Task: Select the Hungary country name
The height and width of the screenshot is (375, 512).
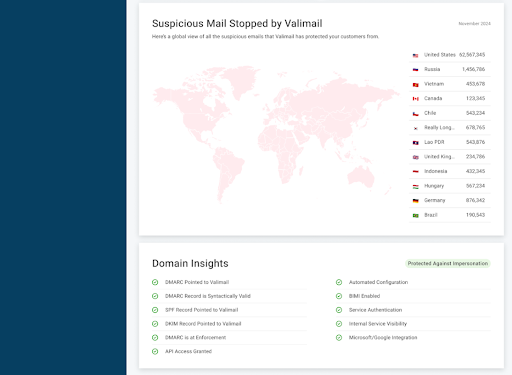Action: (434, 186)
